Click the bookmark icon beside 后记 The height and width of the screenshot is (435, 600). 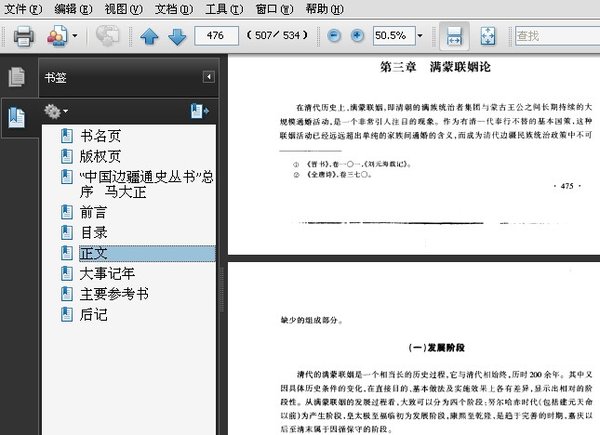[67, 314]
